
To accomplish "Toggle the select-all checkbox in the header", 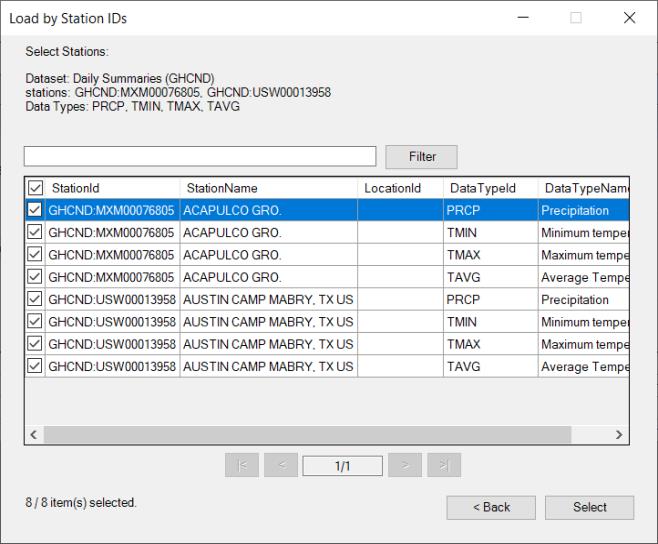I will click(x=36, y=188).
